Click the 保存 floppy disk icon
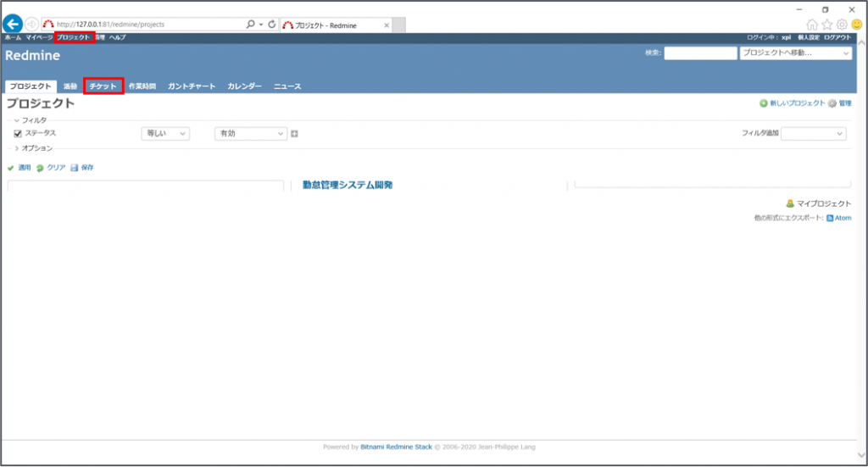The width and height of the screenshot is (868, 467). (75, 168)
